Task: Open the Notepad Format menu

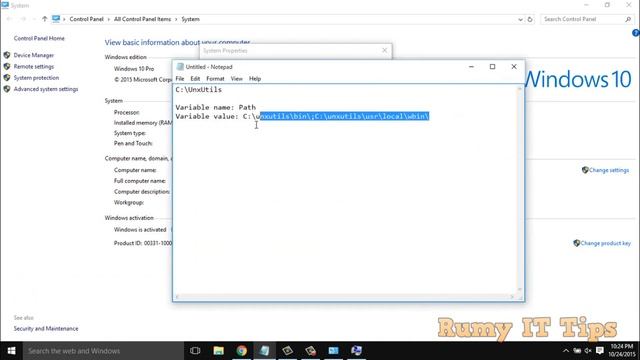Action: 215,78
